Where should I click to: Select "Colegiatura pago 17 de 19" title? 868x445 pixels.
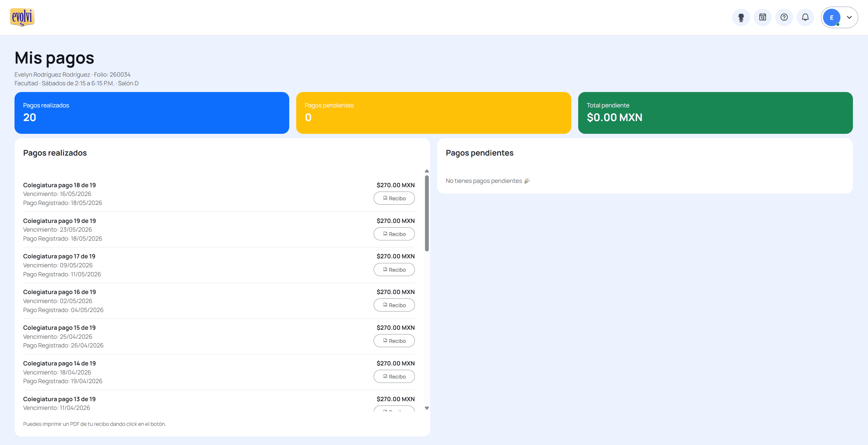(x=59, y=256)
